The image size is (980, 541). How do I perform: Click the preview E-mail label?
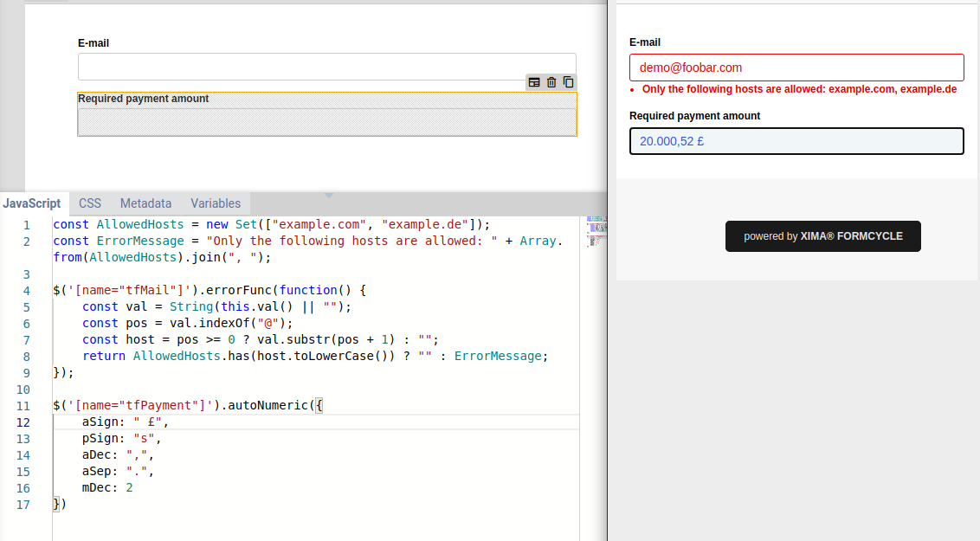click(x=645, y=42)
